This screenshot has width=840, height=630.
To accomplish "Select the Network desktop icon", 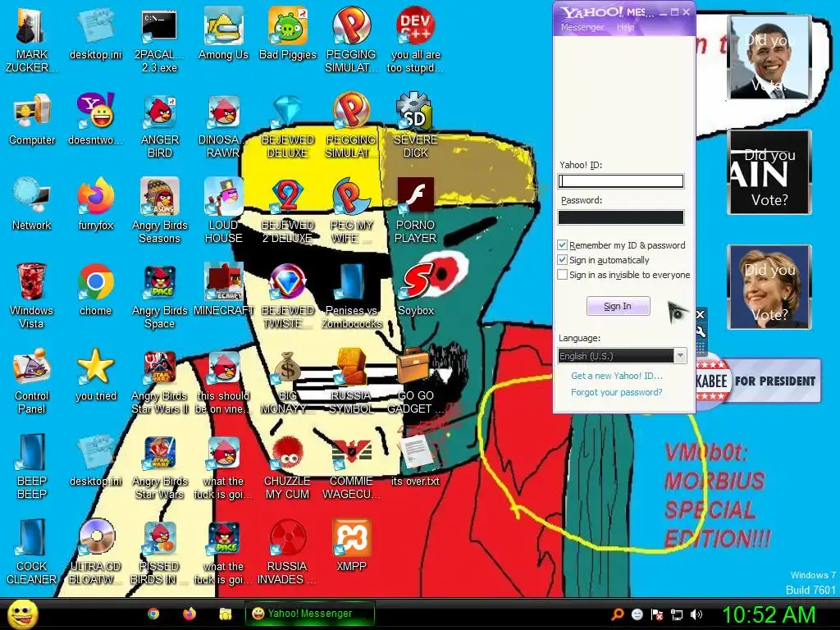I will coord(32,204).
